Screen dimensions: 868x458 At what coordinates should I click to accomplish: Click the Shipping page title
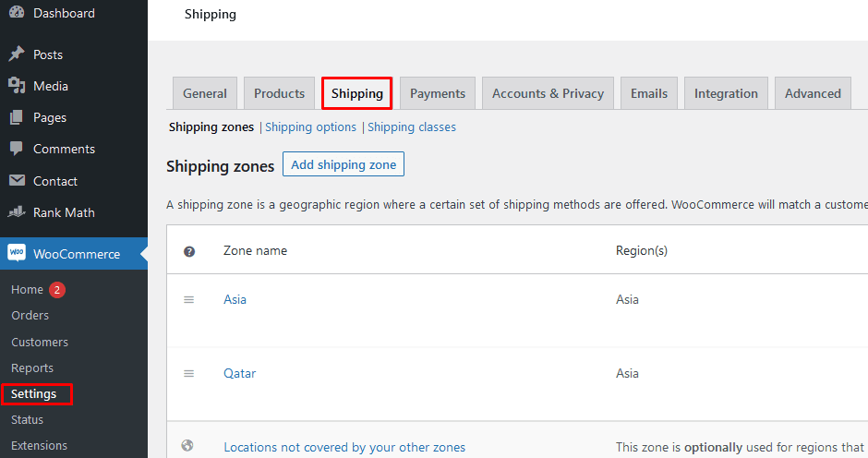click(x=211, y=15)
